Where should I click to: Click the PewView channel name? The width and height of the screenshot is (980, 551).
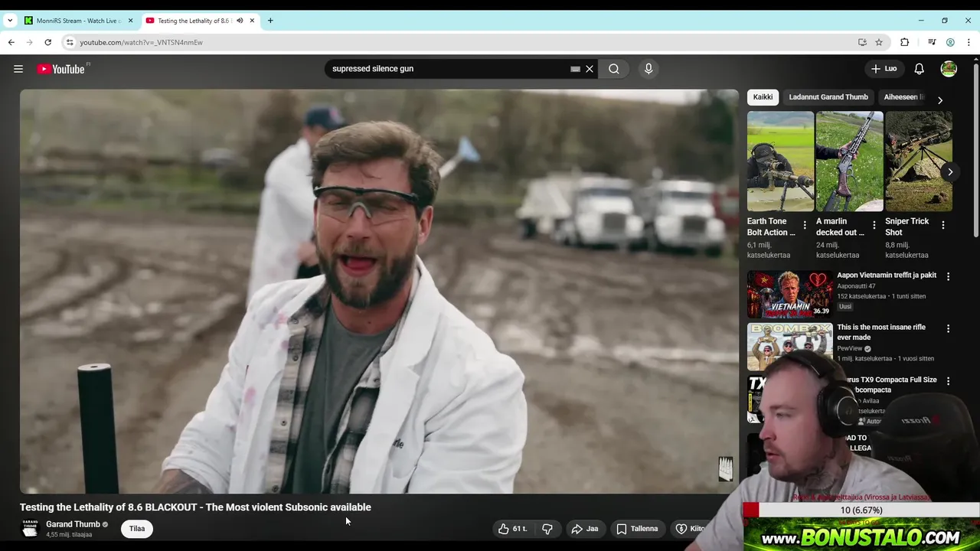pos(850,348)
